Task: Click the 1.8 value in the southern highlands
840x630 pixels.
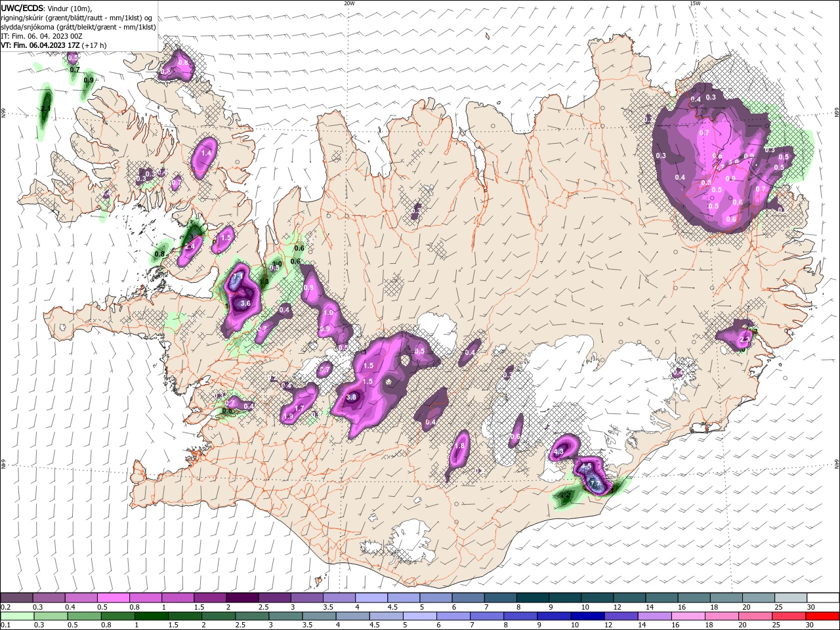Action: 460,446
